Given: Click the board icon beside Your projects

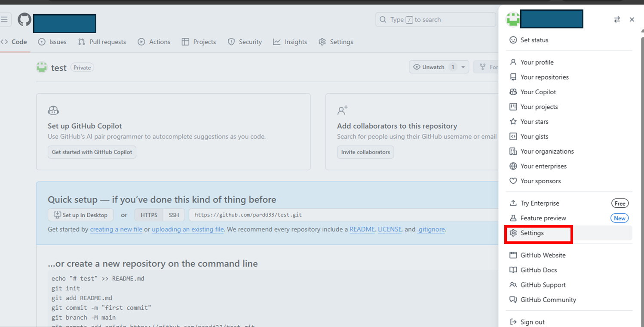Looking at the screenshot, I should (513, 107).
